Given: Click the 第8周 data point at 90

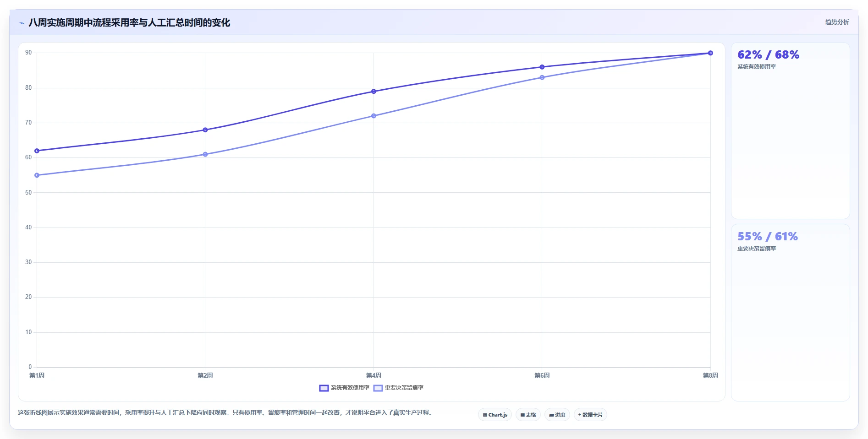Looking at the screenshot, I should pyautogui.click(x=710, y=53).
